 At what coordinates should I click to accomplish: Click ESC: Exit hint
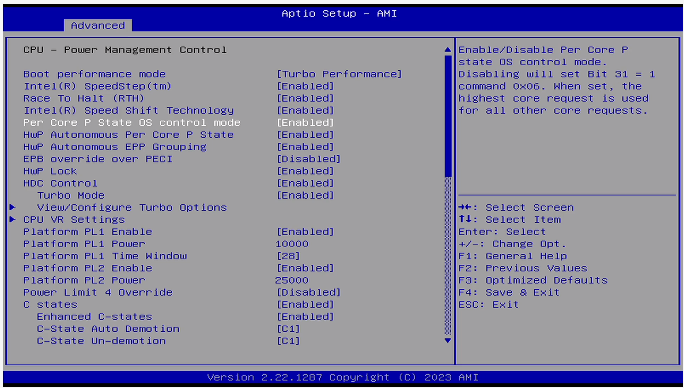pyautogui.click(x=489, y=304)
